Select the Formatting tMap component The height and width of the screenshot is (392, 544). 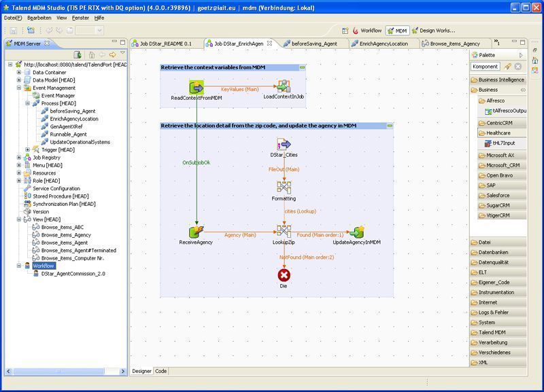click(x=284, y=188)
